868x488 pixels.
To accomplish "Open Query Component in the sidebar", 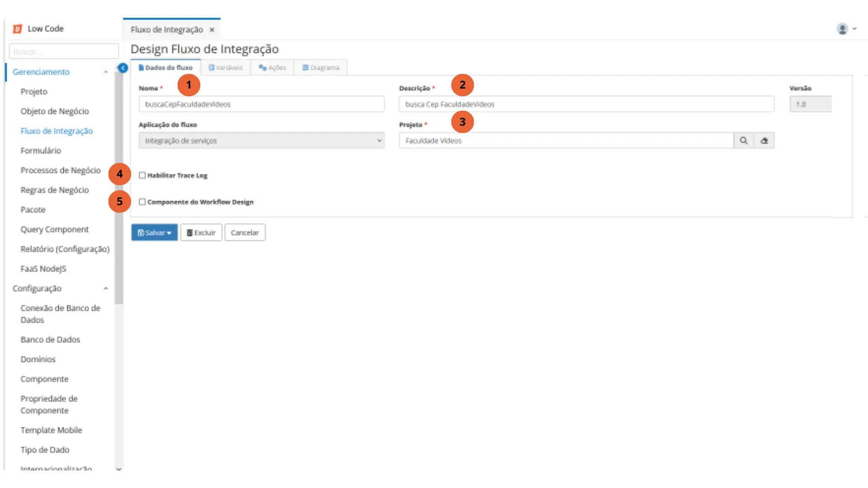I will click(x=55, y=230).
